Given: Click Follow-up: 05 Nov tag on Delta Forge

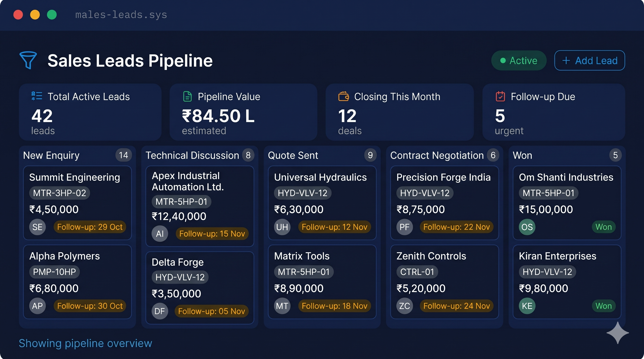Looking at the screenshot, I should 212,311.
